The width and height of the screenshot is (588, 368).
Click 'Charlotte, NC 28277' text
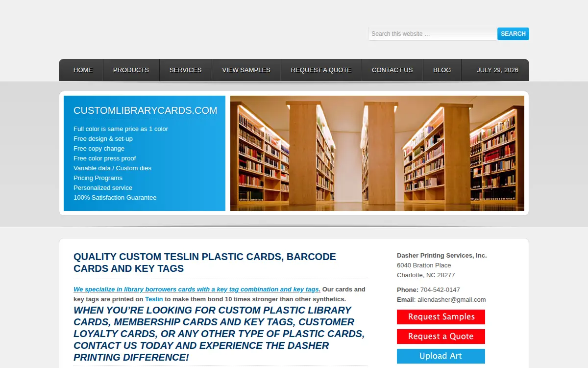pyautogui.click(x=426, y=275)
